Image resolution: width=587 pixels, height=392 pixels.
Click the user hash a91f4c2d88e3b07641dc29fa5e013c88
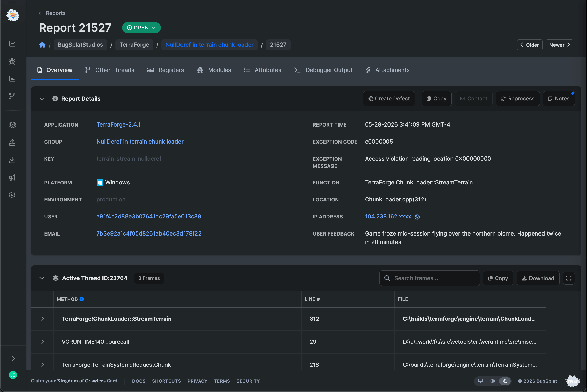pos(149,216)
